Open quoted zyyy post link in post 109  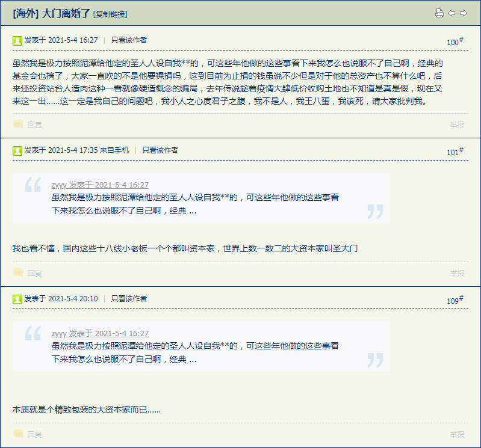pyautogui.click(x=100, y=333)
